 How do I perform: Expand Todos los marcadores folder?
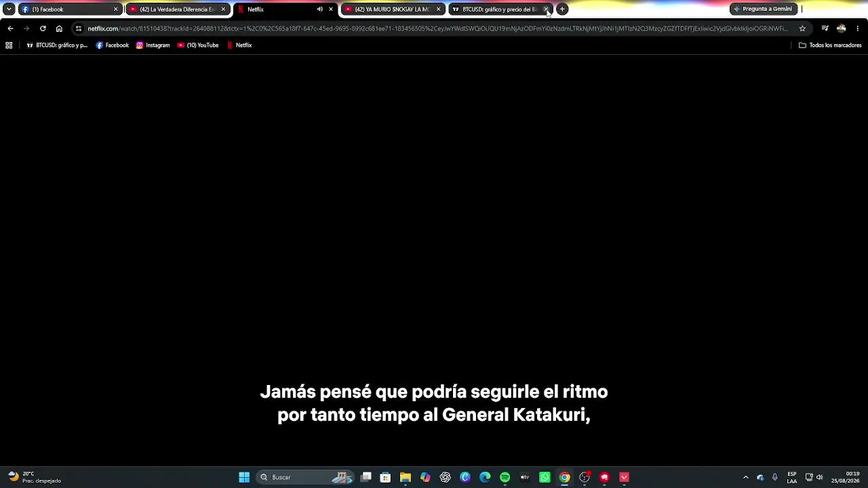830,45
